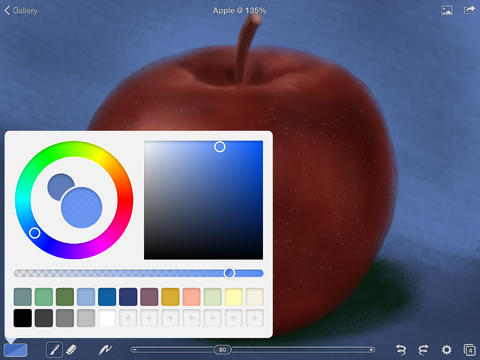Click the current color well in bottom toolbar
The image size is (480, 360).
(x=15, y=350)
